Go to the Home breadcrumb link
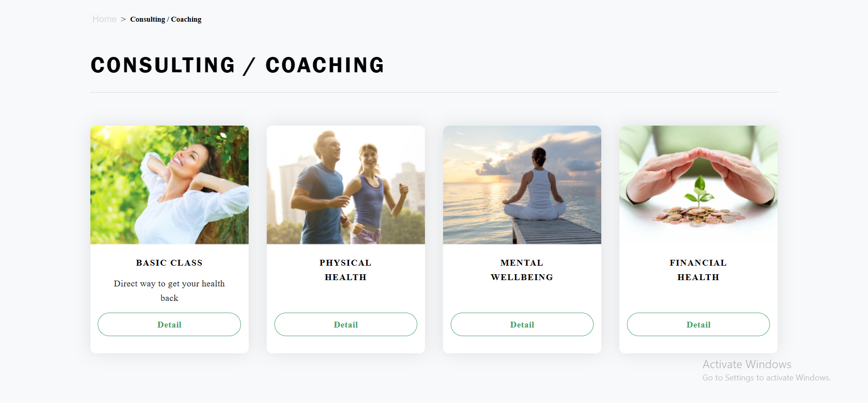Viewport: 868px width, 403px height. tap(104, 19)
